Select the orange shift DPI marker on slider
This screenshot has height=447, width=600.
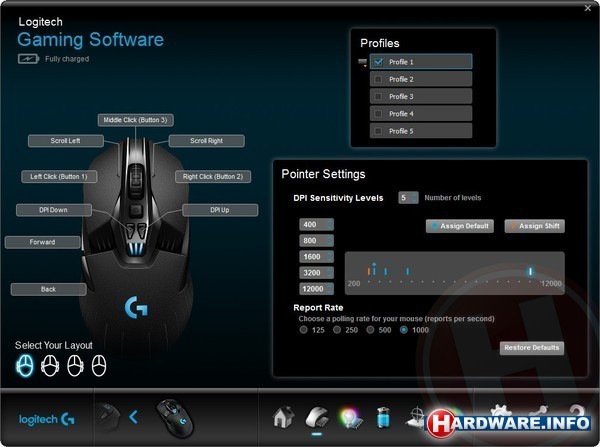pos(369,272)
